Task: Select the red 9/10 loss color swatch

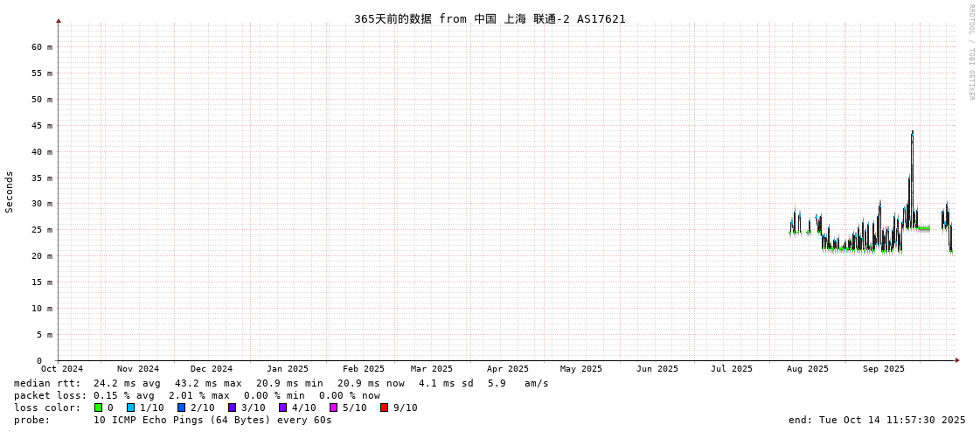Action: click(x=384, y=408)
